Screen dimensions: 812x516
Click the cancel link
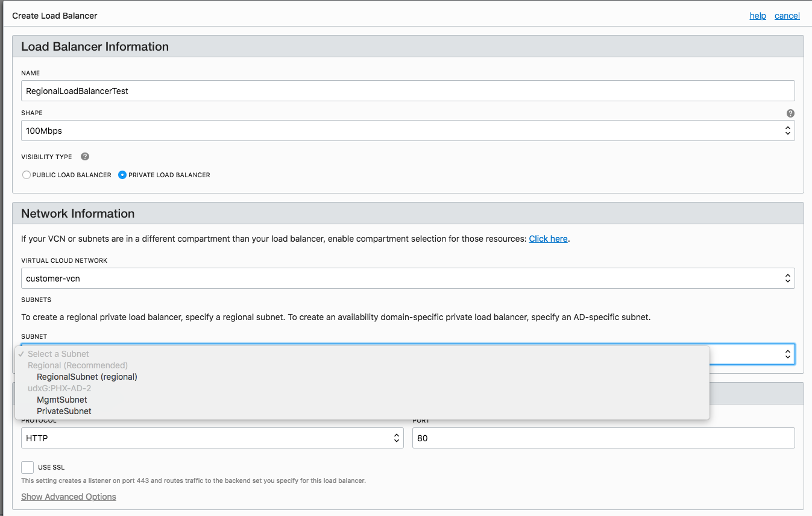pos(787,16)
